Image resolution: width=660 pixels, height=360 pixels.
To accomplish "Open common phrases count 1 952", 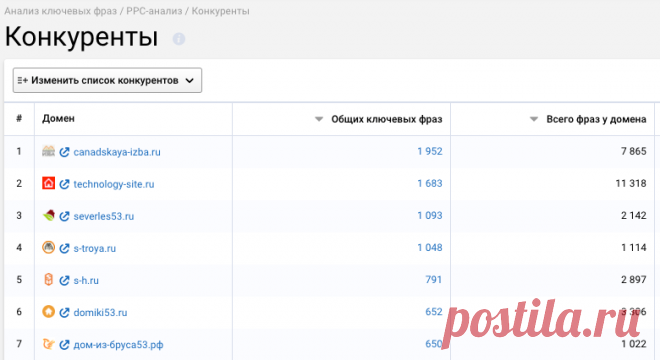I will 430,152.
